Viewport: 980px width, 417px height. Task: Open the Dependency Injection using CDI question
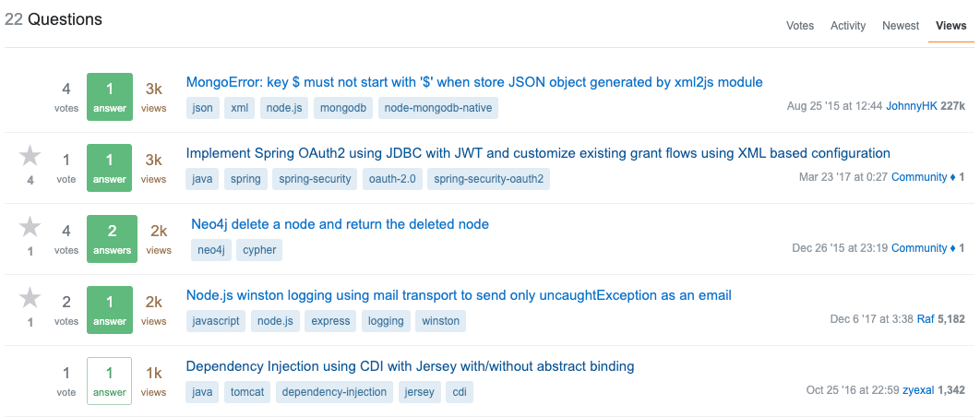point(411,365)
